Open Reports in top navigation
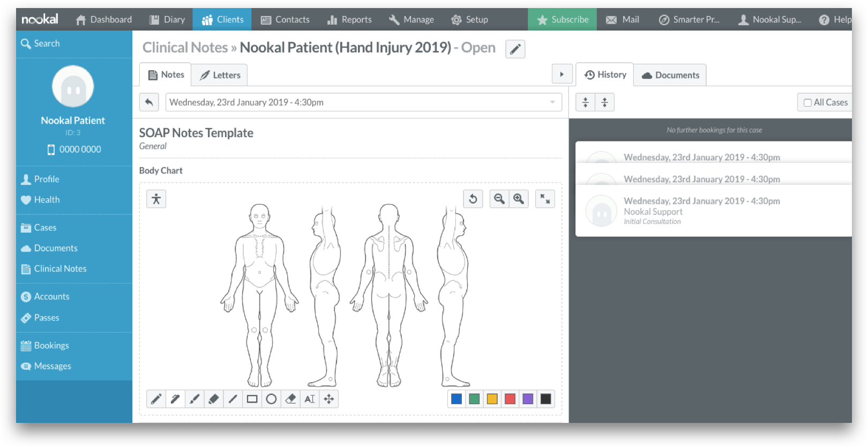Screen dimensions: 868x447 click(x=349, y=19)
